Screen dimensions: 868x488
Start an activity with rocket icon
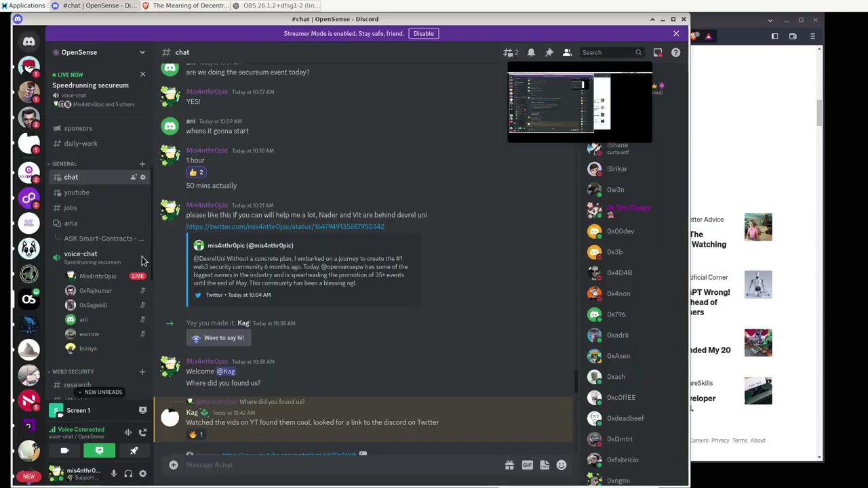point(134,451)
